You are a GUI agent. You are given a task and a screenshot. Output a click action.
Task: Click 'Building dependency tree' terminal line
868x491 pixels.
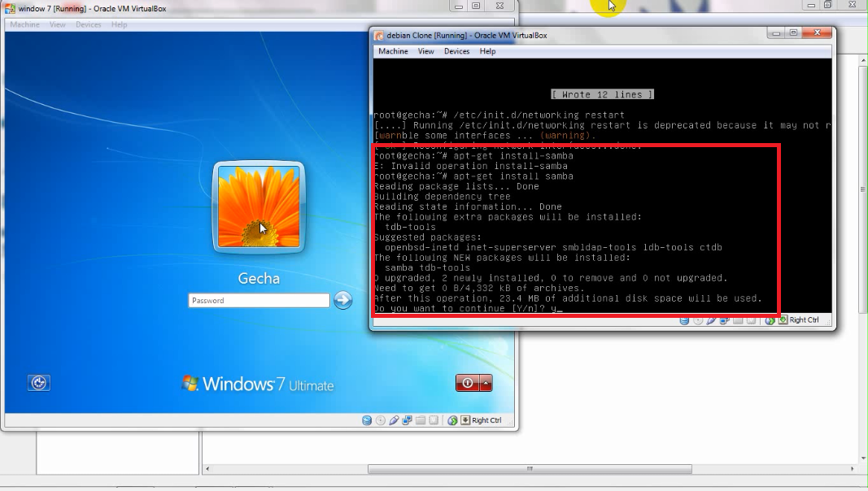point(443,196)
